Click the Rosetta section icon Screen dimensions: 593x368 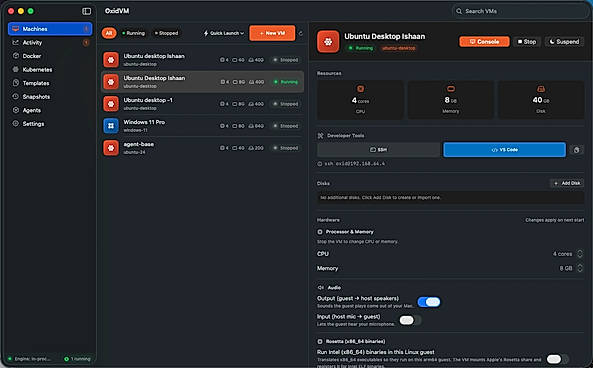pyautogui.click(x=320, y=341)
